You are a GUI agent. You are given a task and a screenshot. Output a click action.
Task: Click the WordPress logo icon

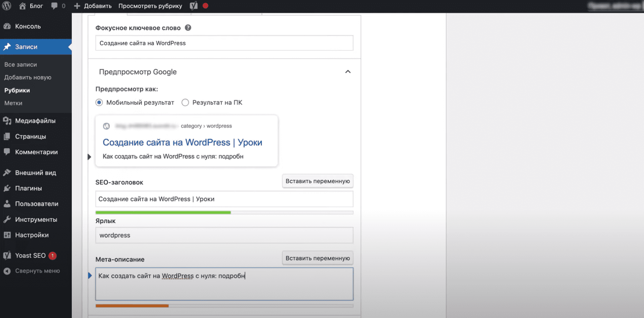click(7, 6)
